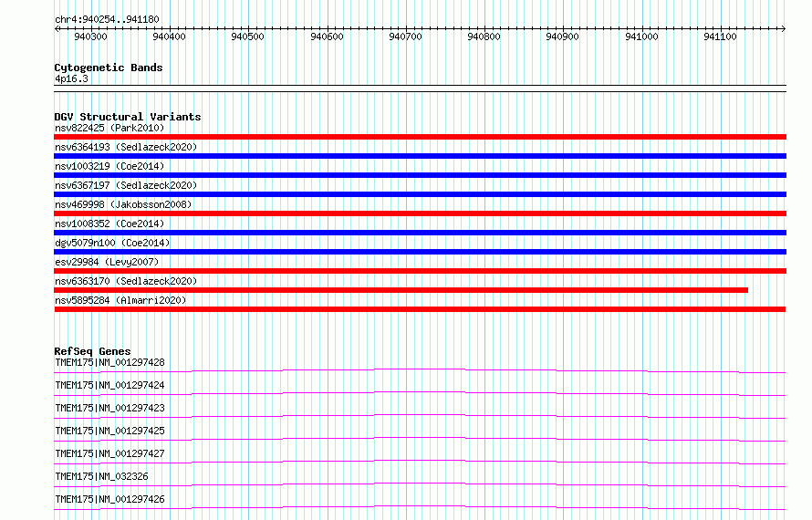Open variant nsv5895284 (Almarri2020) label
Image resolution: width=812 pixels, height=520 pixels.
pos(120,300)
